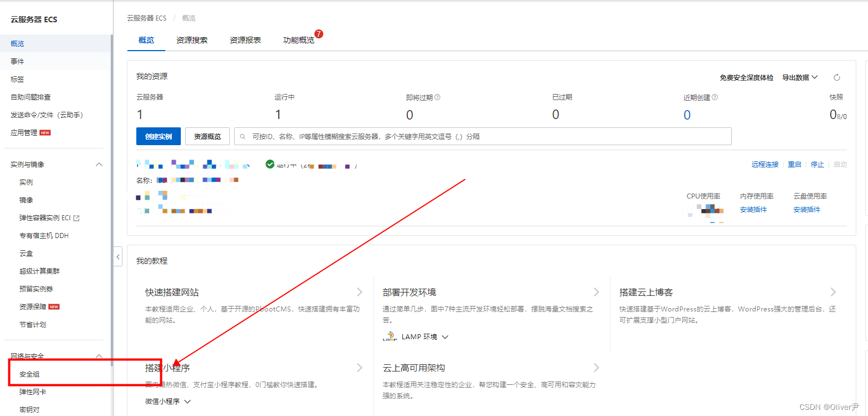Screen dimensions: 868x416
Task: Open the arrow on 搭建小程序 card
Action: (x=359, y=368)
